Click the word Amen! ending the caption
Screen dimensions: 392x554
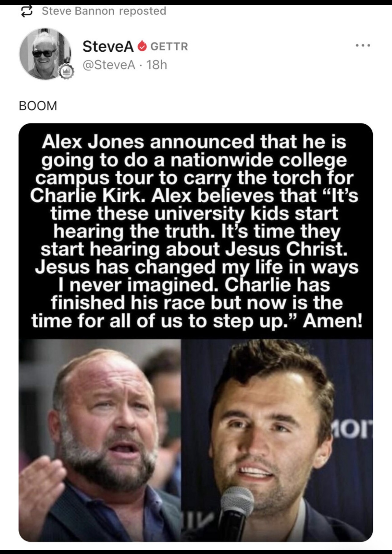click(x=332, y=321)
